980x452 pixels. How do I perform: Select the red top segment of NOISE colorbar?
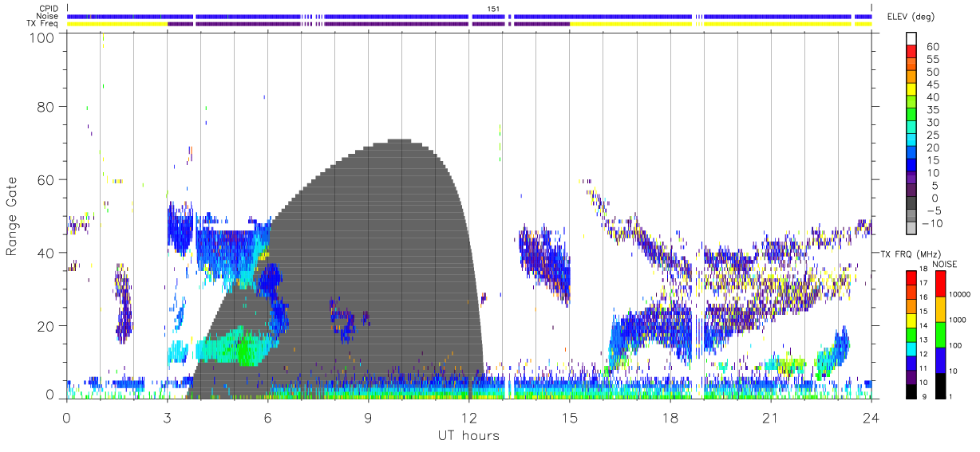(939, 284)
